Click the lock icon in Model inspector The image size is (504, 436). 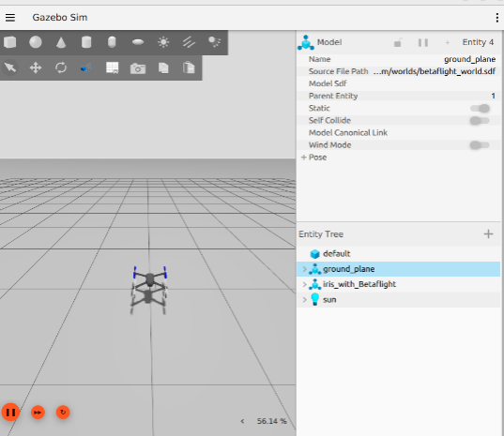(398, 42)
